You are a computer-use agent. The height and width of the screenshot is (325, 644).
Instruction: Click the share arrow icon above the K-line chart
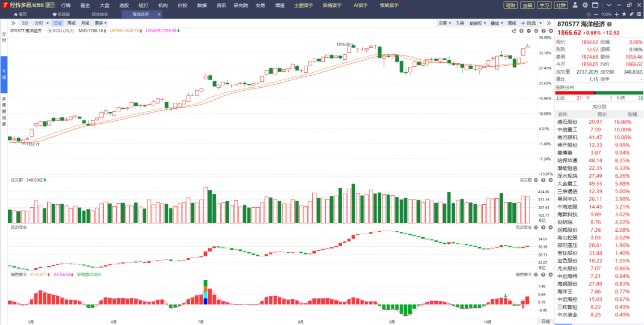pos(514,31)
